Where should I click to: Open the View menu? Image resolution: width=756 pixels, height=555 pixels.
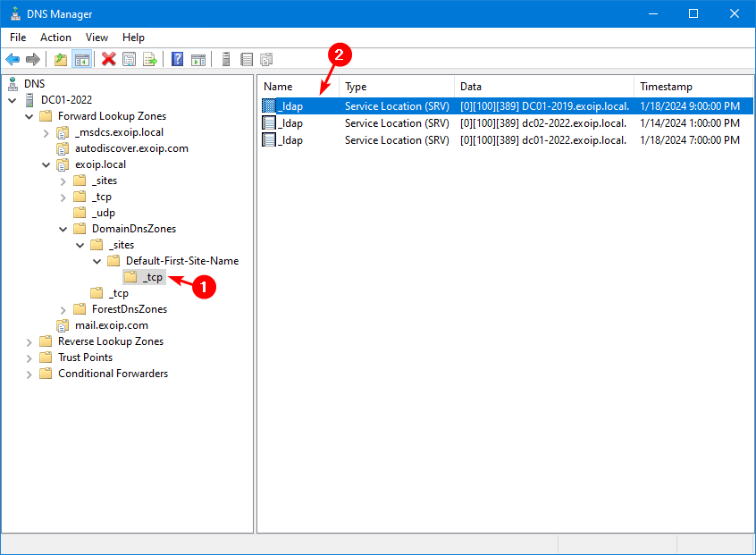97,38
